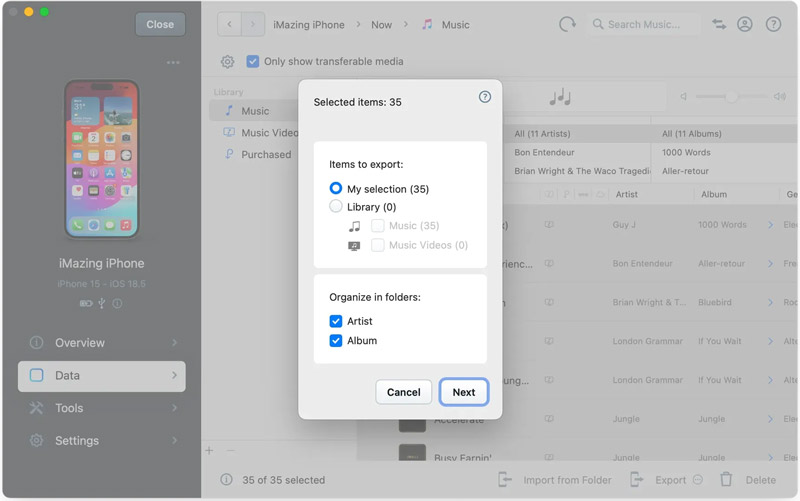The image size is (800, 501).
Task: Uncheck the Artist folder checkbox
Action: point(336,321)
